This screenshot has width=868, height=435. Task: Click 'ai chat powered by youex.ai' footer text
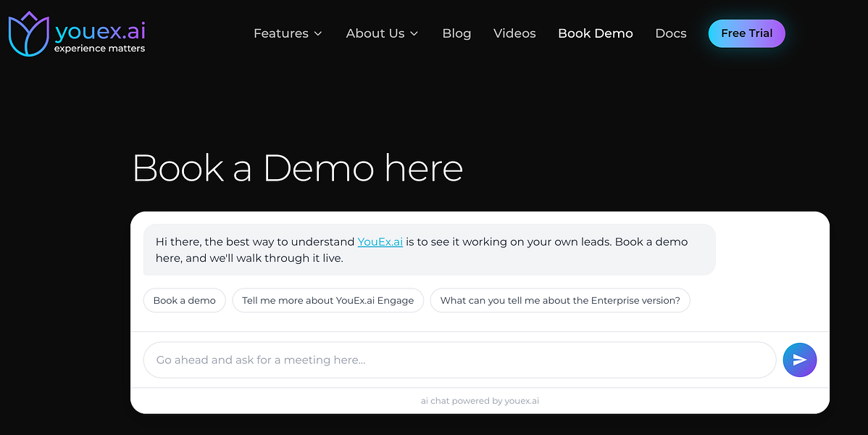tap(480, 401)
